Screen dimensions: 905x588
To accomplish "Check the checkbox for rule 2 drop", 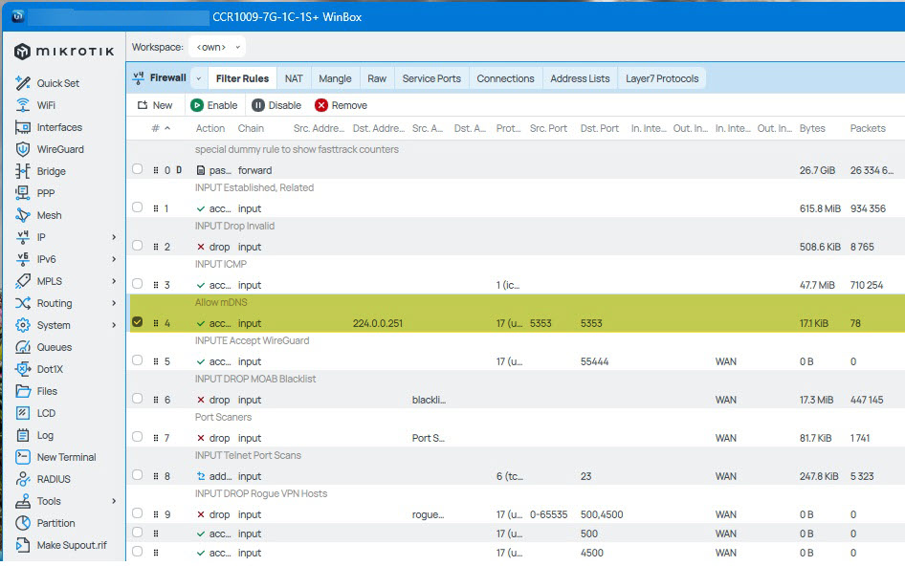I will 138,246.
